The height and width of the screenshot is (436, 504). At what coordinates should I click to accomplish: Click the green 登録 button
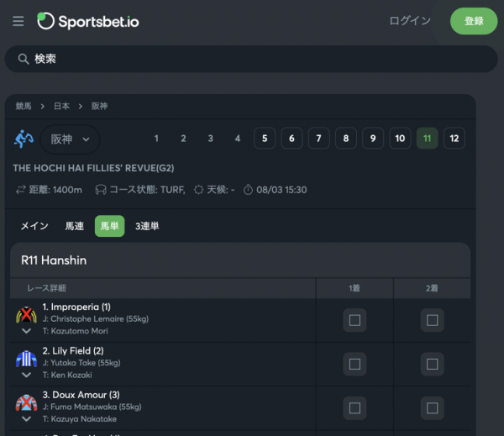tap(474, 21)
